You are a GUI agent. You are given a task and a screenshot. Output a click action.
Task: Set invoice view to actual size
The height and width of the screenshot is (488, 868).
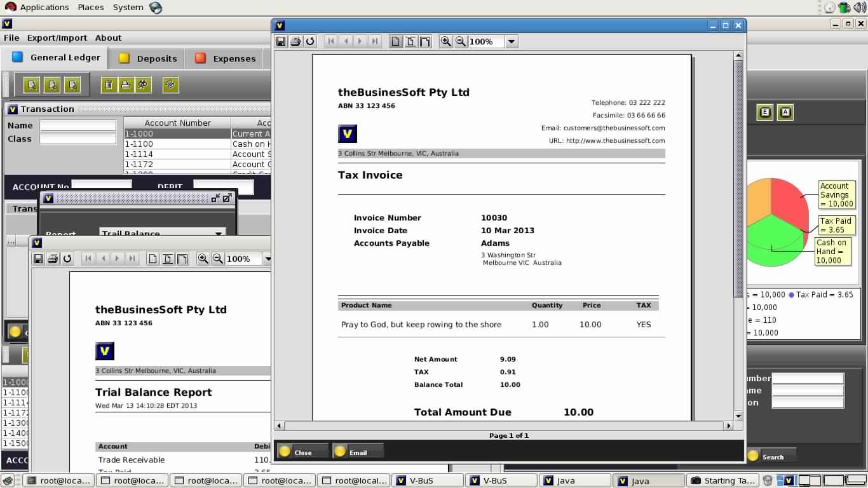pyautogui.click(x=396, y=41)
